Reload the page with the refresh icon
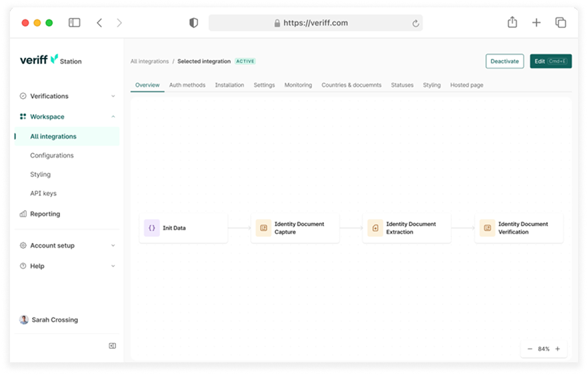This screenshot has width=588, height=375. coord(415,23)
